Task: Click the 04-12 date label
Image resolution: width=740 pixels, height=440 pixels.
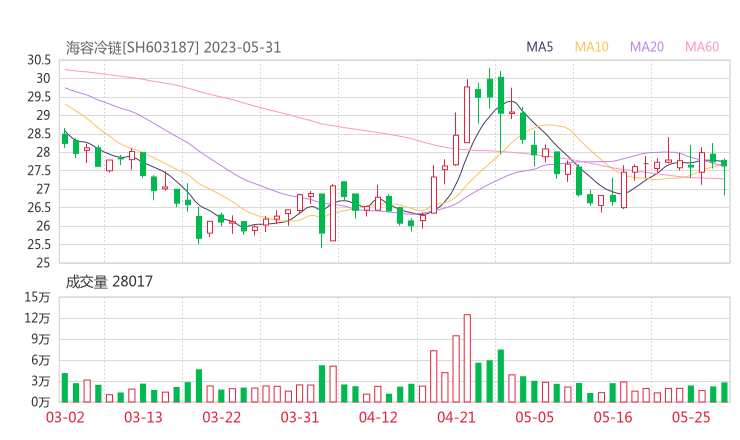Action: [x=378, y=417]
